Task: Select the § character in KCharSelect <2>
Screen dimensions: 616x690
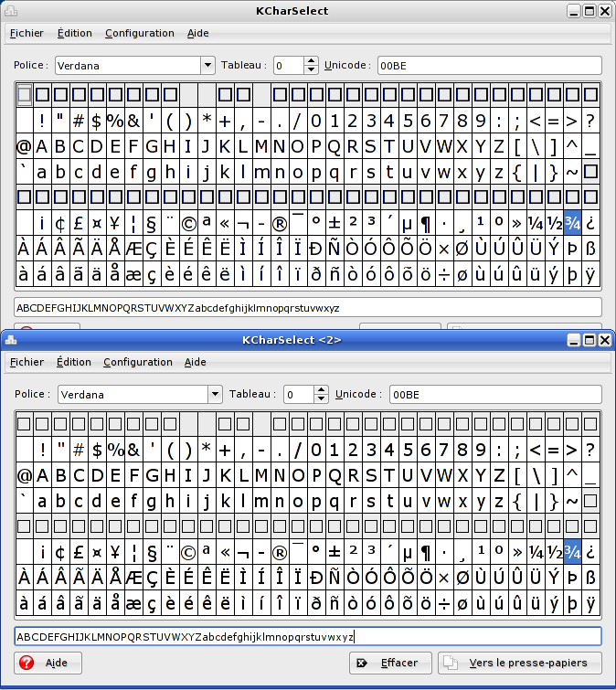Action: coord(152,552)
